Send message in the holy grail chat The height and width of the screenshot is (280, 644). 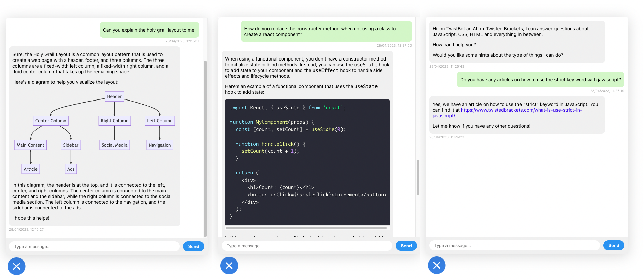193,246
